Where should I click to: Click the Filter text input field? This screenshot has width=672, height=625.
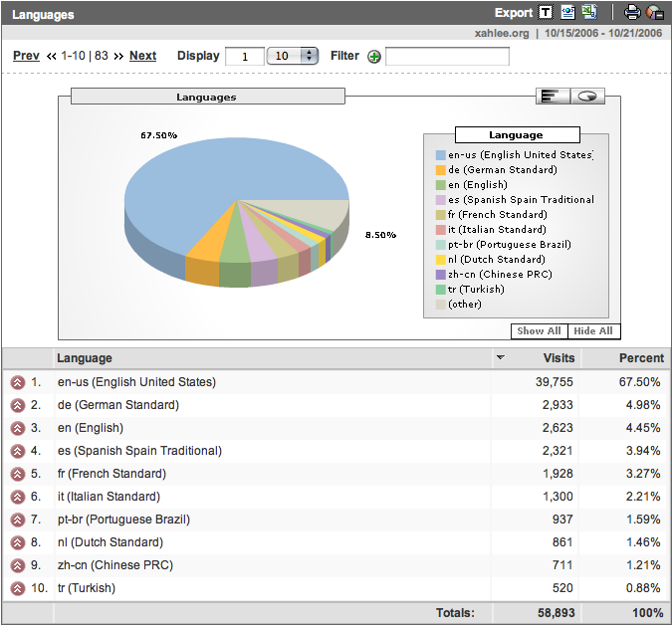447,57
